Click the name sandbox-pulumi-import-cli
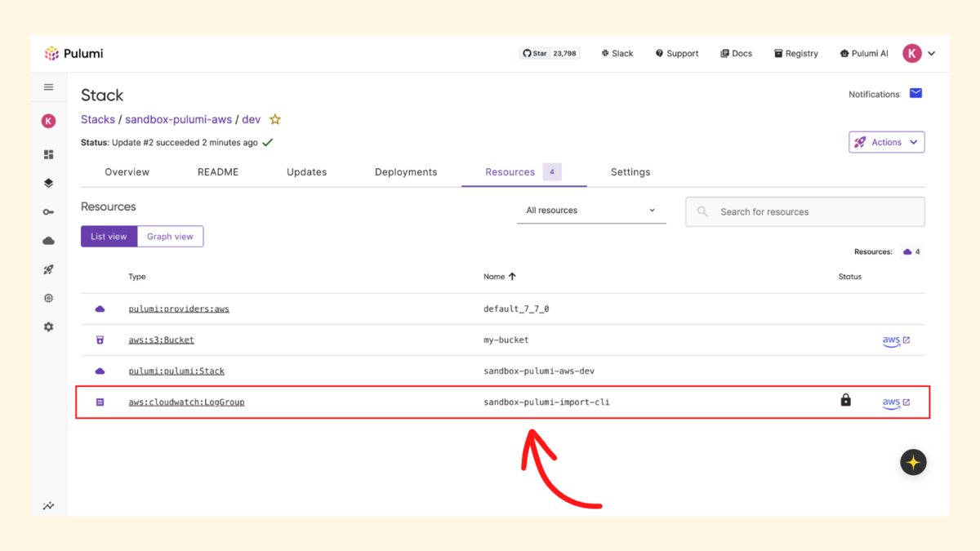The height and width of the screenshot is (551, 980). point(547,402)
